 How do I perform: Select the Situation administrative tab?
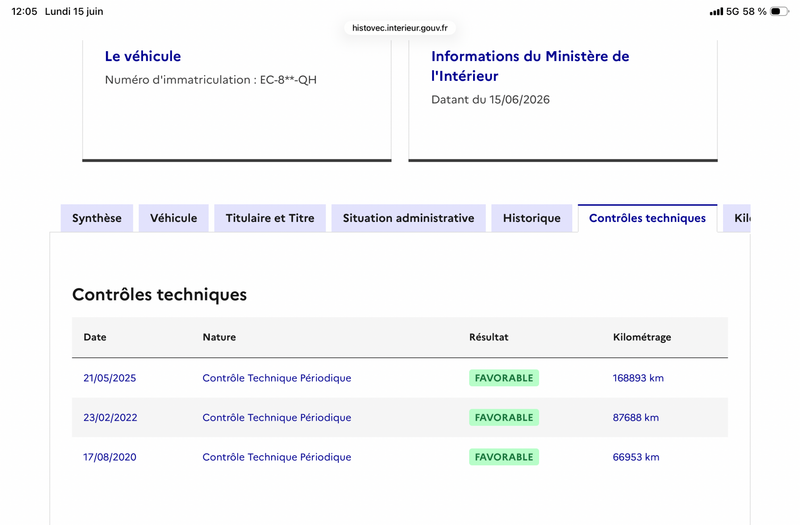(408, 218)
